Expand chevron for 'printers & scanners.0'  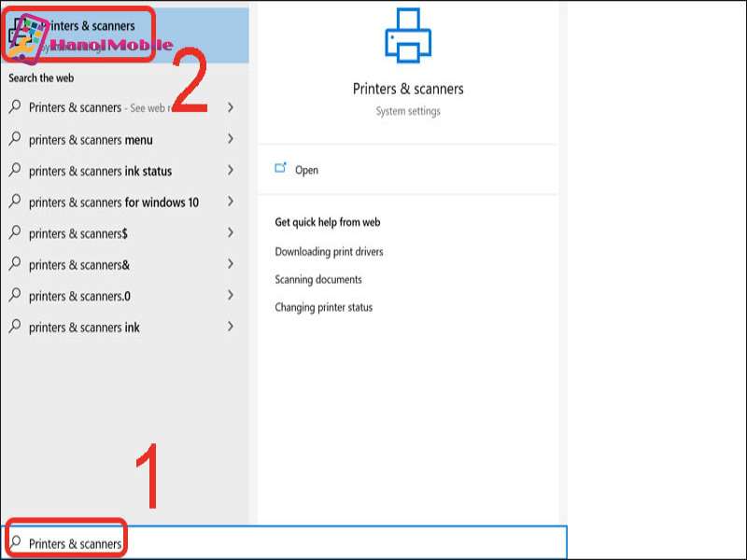231,295
